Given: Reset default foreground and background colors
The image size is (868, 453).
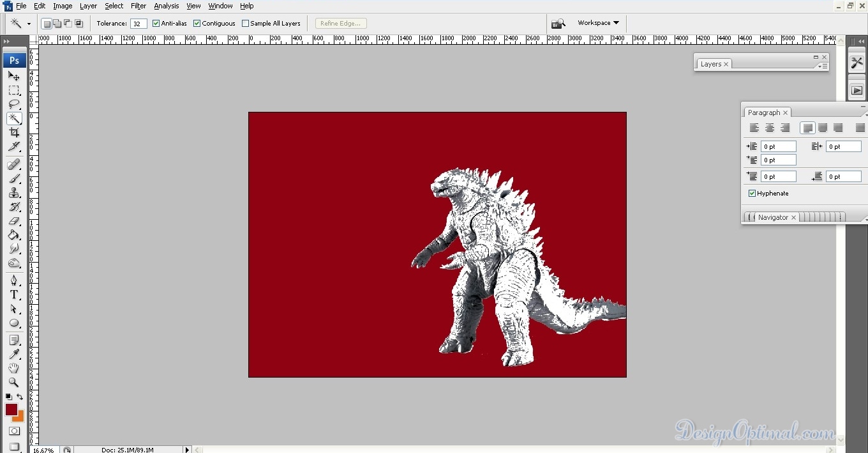Looking at the screenshot, I should 8,397.
